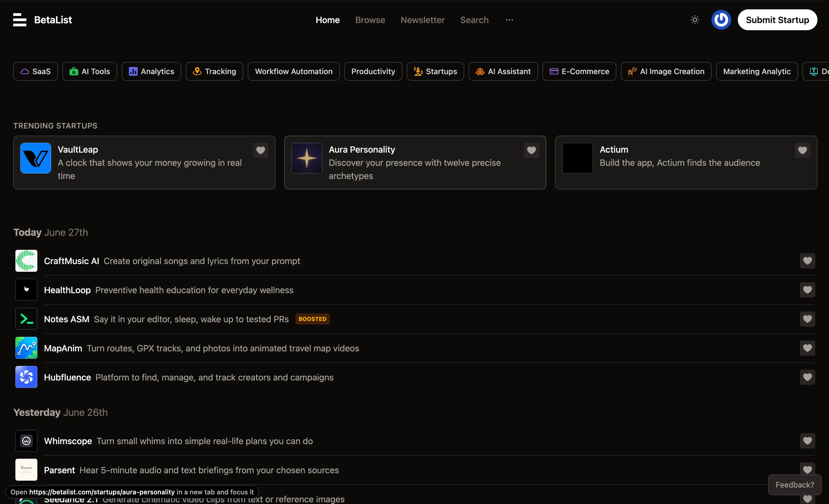Select the E-Commerce category tag

(x=579, y=71)
